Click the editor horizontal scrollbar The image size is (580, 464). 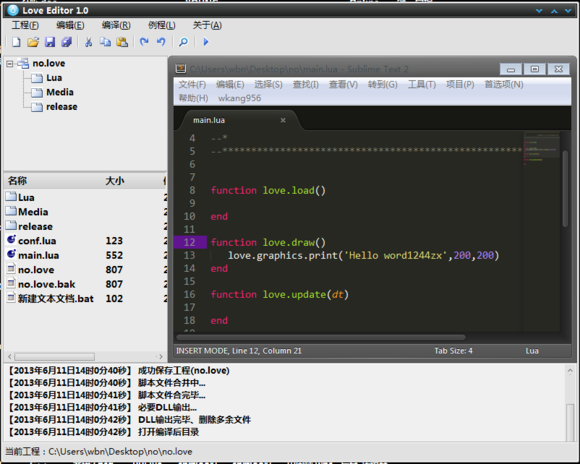point(321,337)
